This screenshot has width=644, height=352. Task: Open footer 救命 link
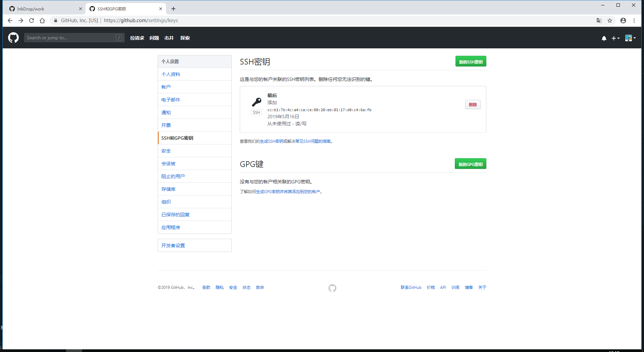(260, 288)
